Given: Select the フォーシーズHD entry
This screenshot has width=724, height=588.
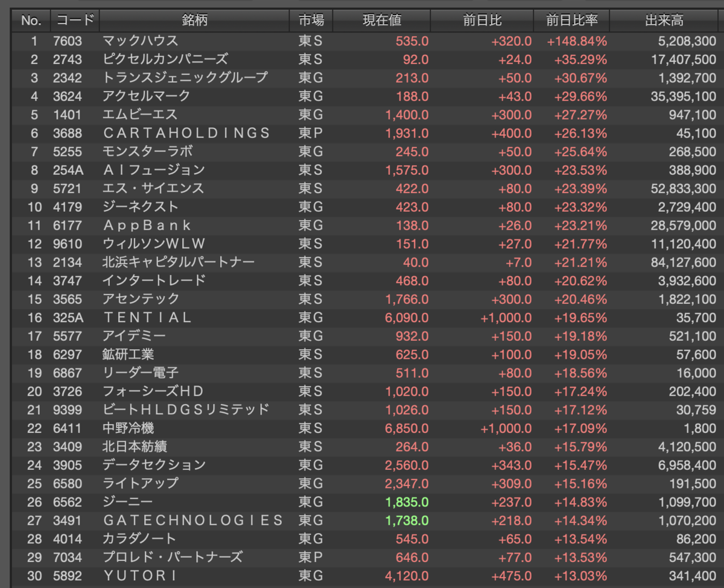Looking at the screenshot, I should pos(153,391).
